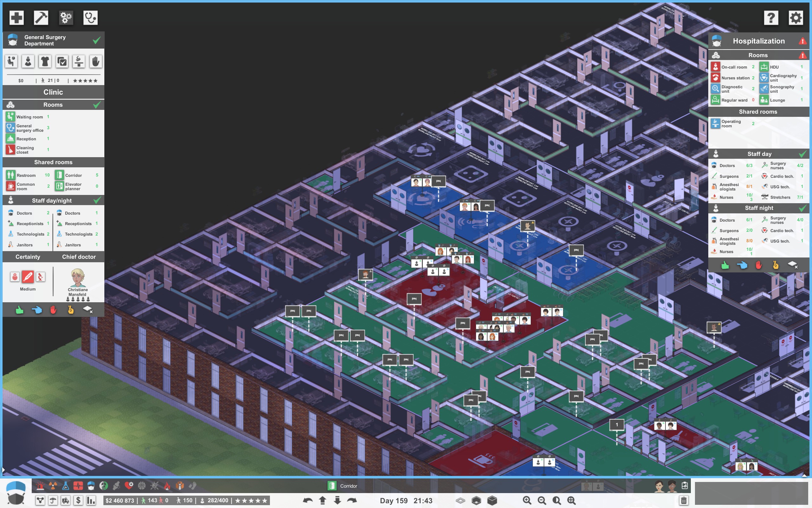Open the medical cross menu icon
Screen dimensions: 812x508
coord(16,18)
